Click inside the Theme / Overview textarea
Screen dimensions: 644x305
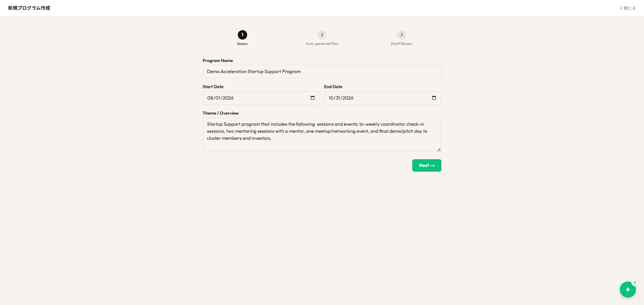click(x=322, y=135)
